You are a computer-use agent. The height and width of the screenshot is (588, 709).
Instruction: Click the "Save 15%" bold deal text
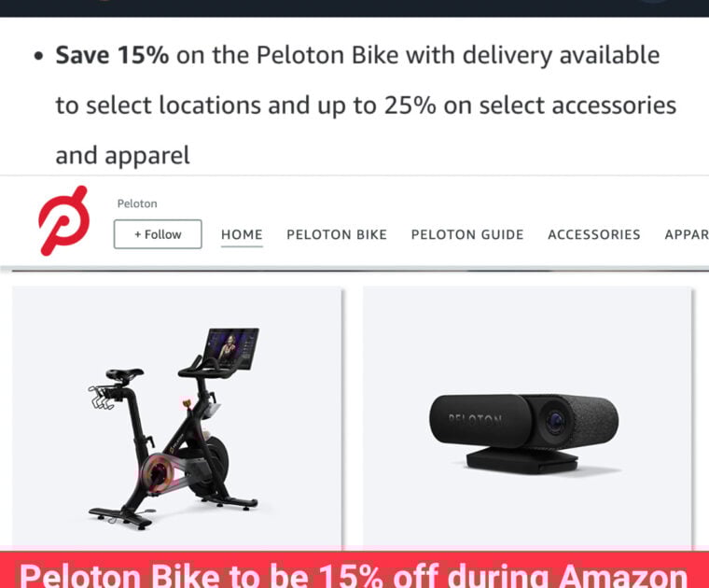(112, 55)
